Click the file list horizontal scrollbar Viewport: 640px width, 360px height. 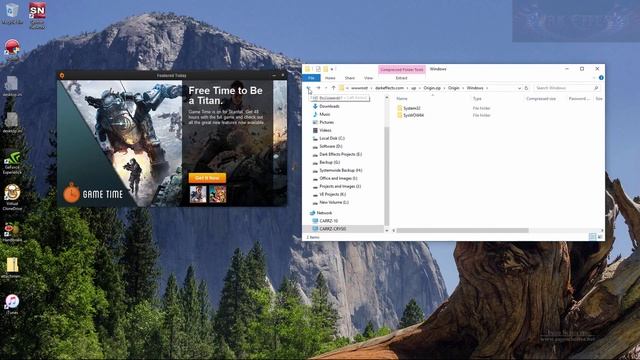pyautogui.click(x=462, y=231)
